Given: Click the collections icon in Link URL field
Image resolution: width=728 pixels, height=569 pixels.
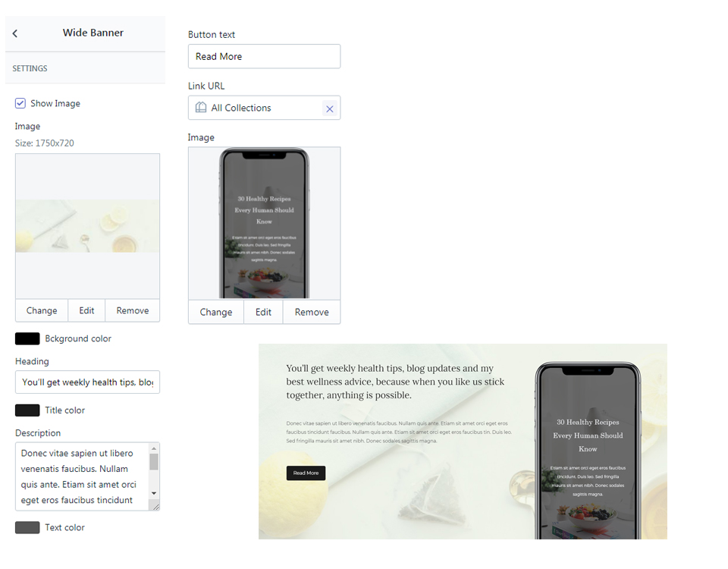Looking at the screenshot, I should click(200, 108).
